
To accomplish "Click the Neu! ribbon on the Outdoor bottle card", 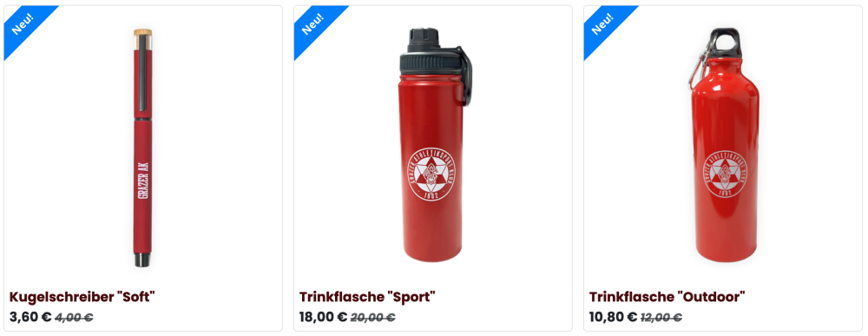I will [x=603, y=25].
